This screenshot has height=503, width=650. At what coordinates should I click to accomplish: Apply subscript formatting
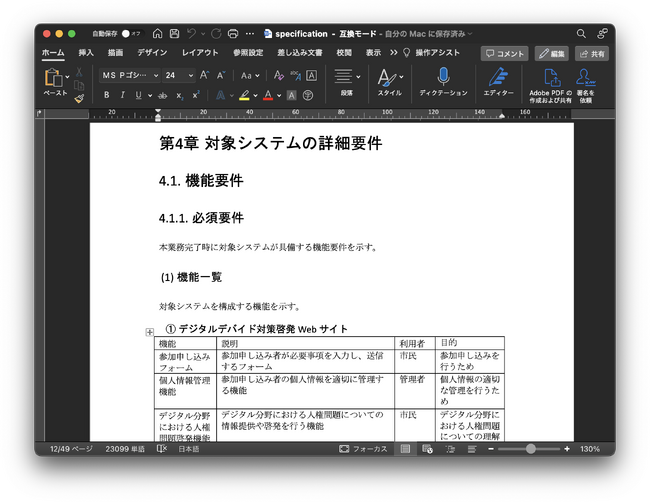[x=179, y=95]
